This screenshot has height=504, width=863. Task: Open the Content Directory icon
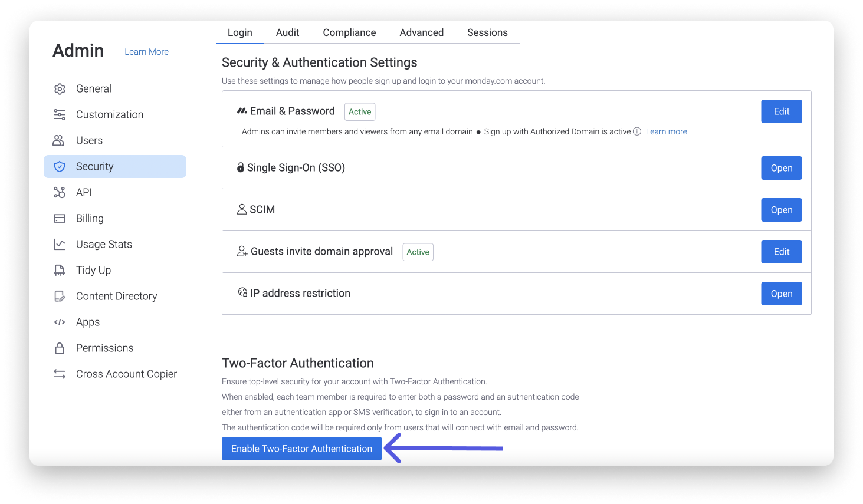(60, 296)
